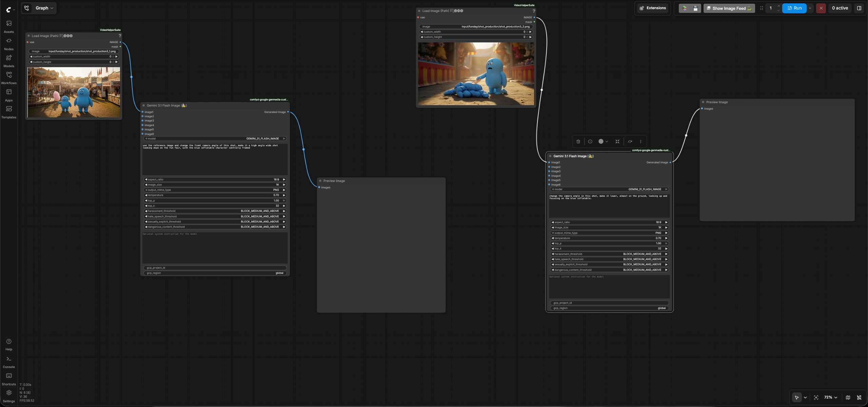Open help on the top Load Image node
The image size is (868, 407).
(x=534, y=11)
